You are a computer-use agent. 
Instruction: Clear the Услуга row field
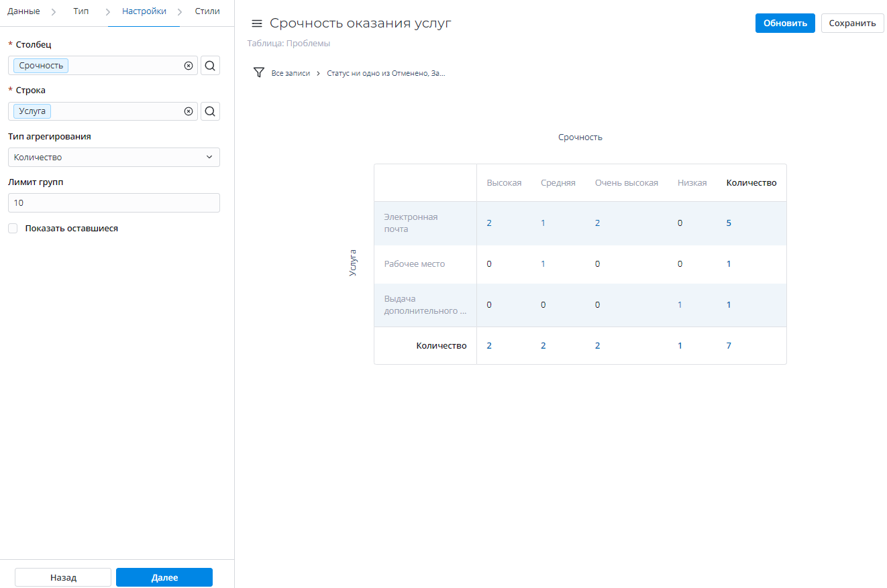(189, 111)
